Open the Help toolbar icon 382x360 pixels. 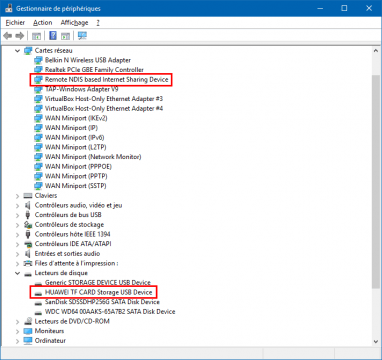click(53, 36)
